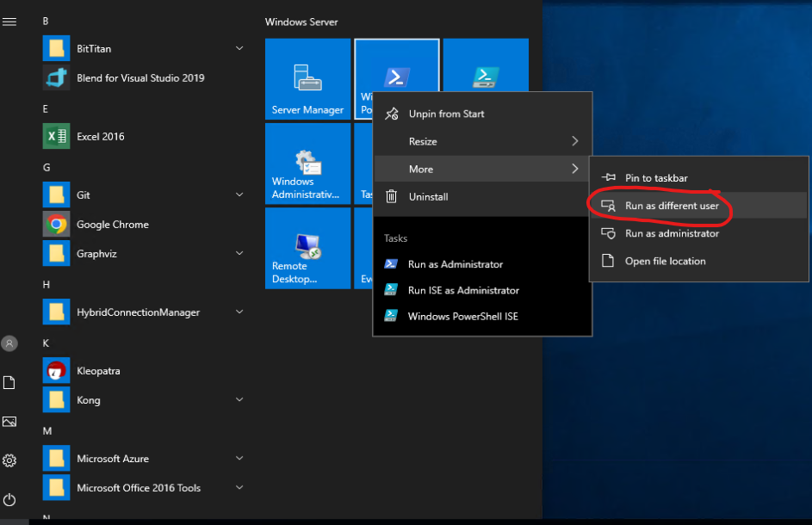This screenshot has height=525, width=812.
Task: Expand the HybridConnectionManager chevron
Action: (239, 312)
